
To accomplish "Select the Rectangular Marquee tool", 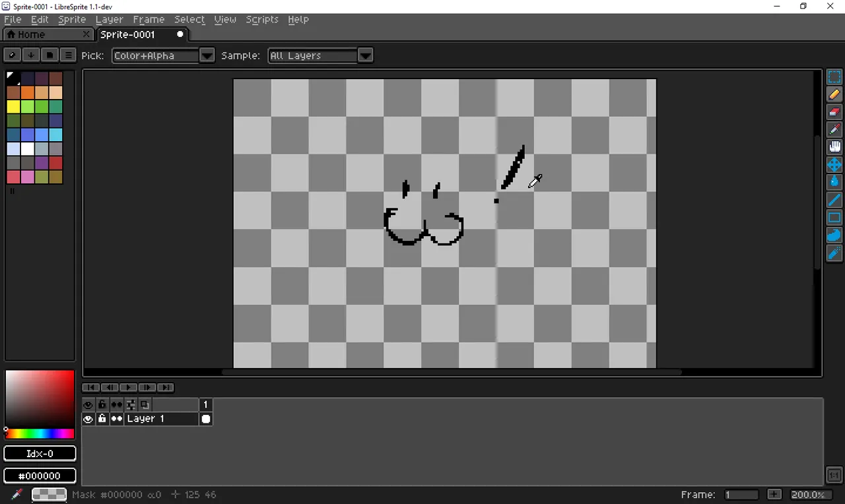I will click(x=834, y=77).
